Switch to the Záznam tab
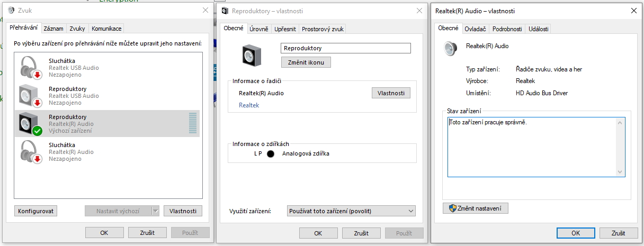The width and height of the screenshot is (644, 246). click(x=53, y=29)
